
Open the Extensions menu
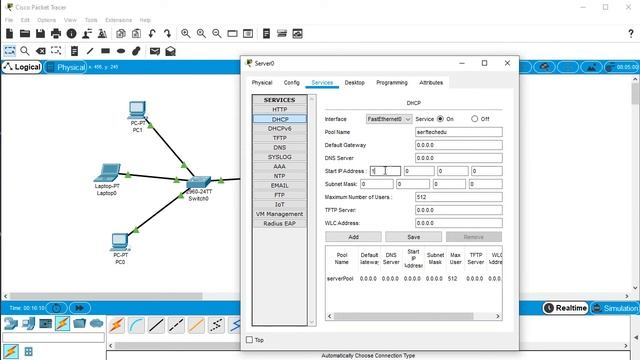click(118, 20)
